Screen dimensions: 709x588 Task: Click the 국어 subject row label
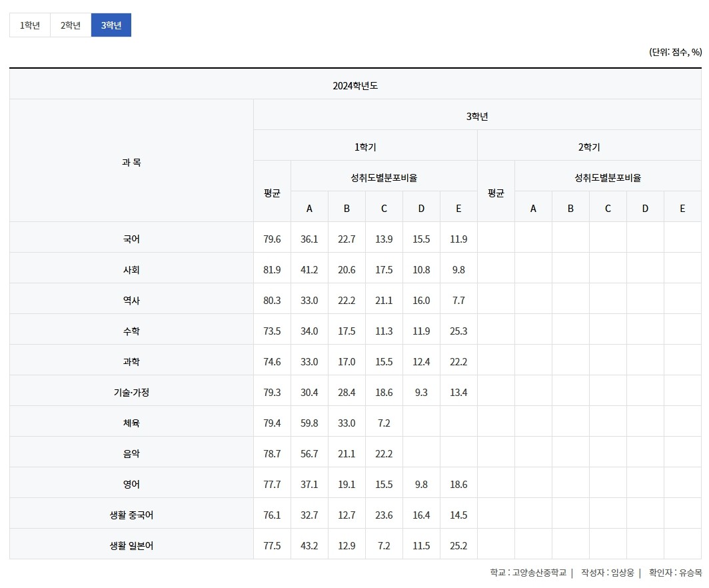pos(131,239)
